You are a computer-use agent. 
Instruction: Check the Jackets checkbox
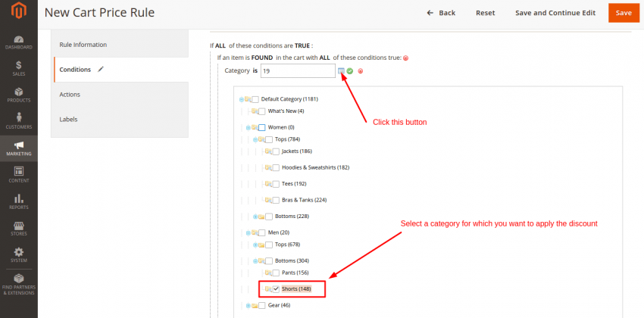click(x=276, y=151)
